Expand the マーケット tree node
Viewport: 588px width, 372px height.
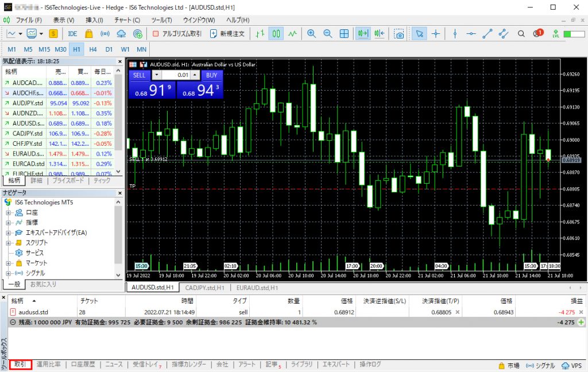[x=8, y=263]
